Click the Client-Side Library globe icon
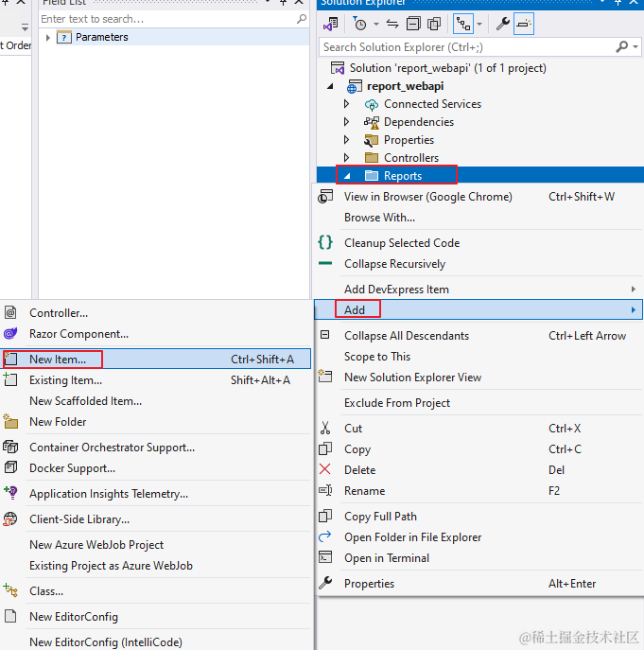 pos(10,518)
